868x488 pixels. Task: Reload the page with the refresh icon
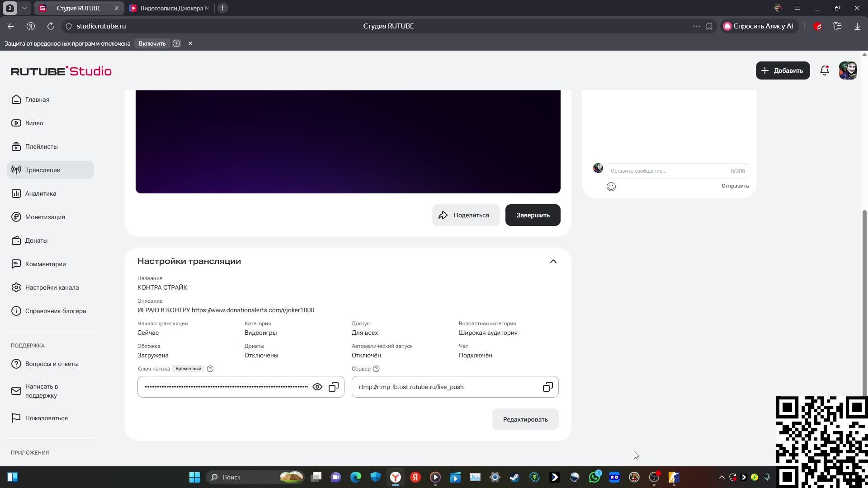[x=51, y=26]
